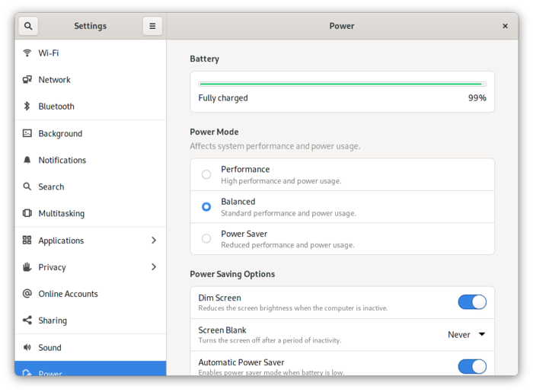Open the Network settings panel
This screenshot has width=533, height=392.
[x=54, y=80]
